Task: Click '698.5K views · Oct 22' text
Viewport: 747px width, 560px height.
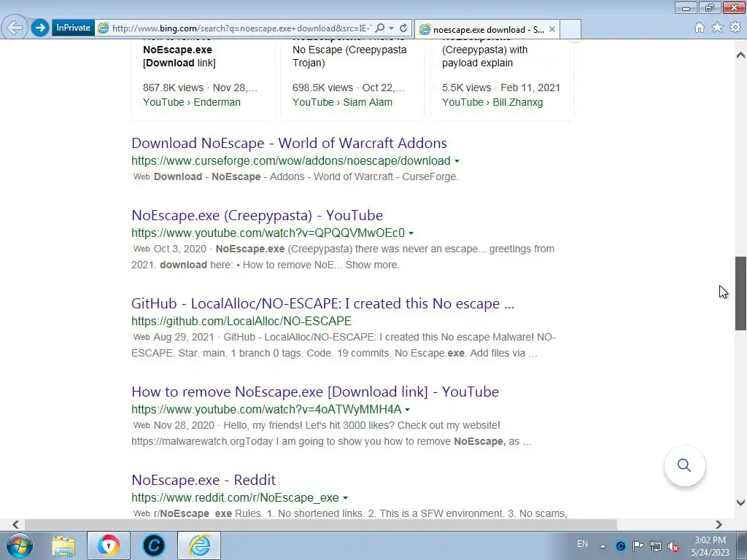Action: click(x=348, y=87)
